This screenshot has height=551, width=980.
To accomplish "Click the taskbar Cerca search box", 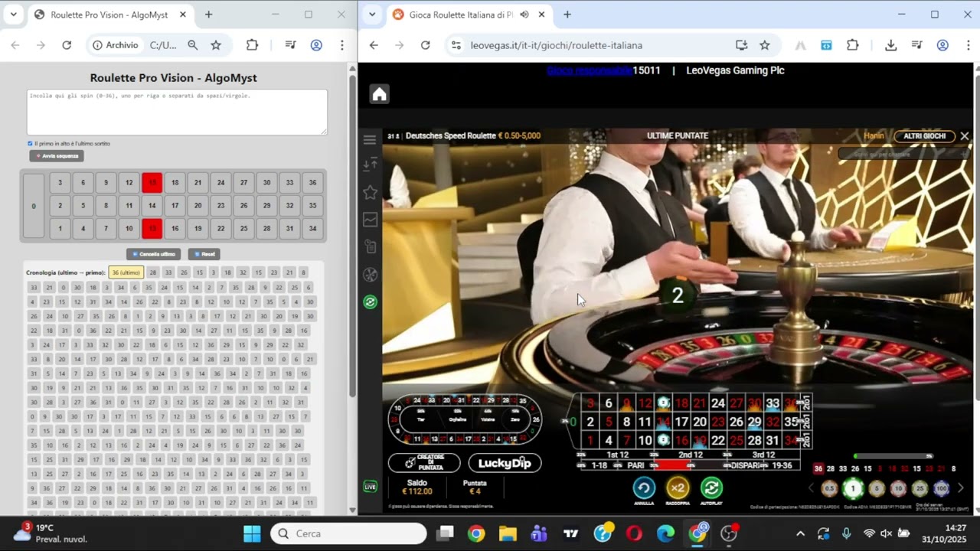I will [x=348, y=533].
